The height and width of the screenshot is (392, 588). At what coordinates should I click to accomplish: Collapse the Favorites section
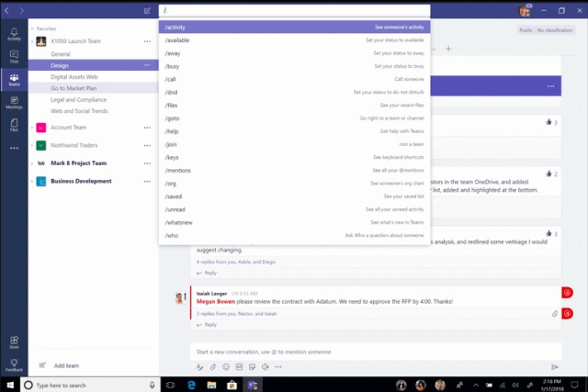click(32, 28)
